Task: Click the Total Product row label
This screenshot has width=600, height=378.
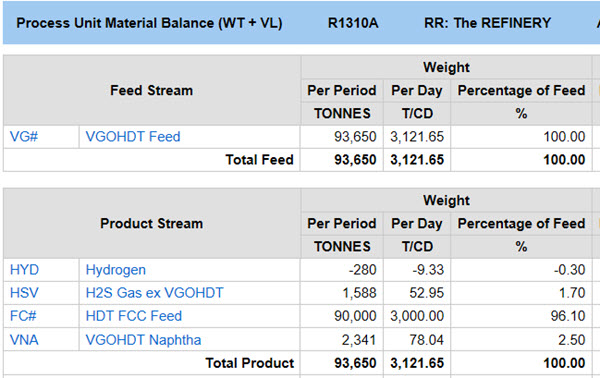Action: pyautogui.click(x=249, y=363)
